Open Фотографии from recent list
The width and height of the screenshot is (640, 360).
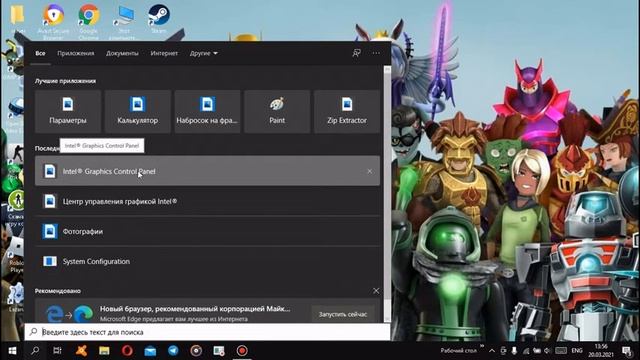point(207,231)
